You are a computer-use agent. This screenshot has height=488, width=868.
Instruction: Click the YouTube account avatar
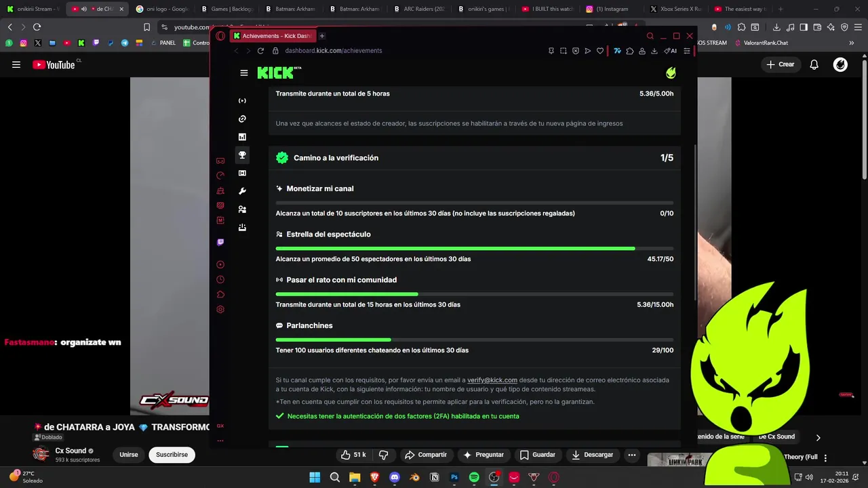coord(840,64)
